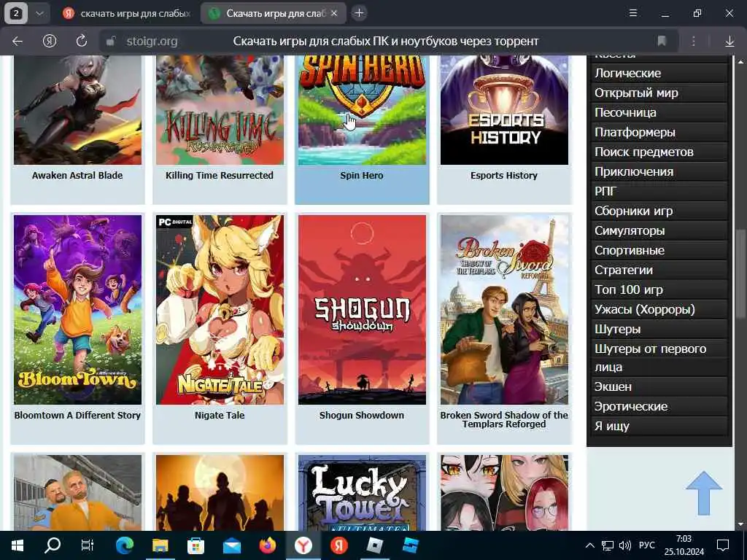Open the Spin Hero game cover
This screenshot has height=560, width=747.
click(x=362, y=110)
